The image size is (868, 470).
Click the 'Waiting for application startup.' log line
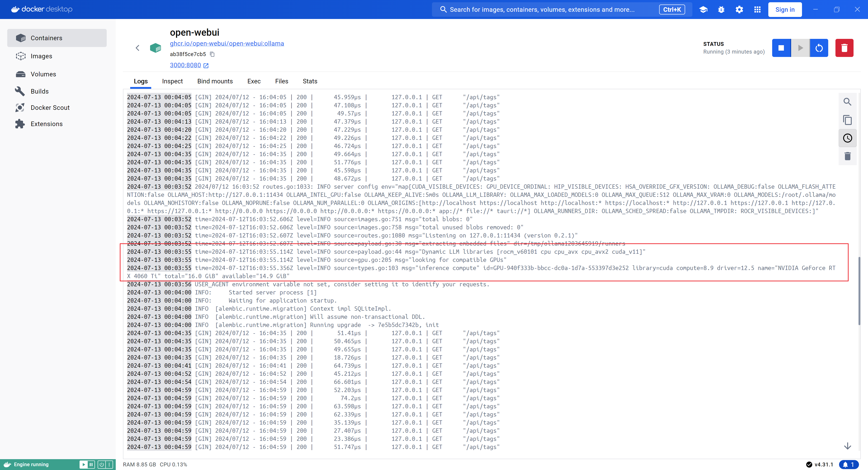(x=232, y=301)
